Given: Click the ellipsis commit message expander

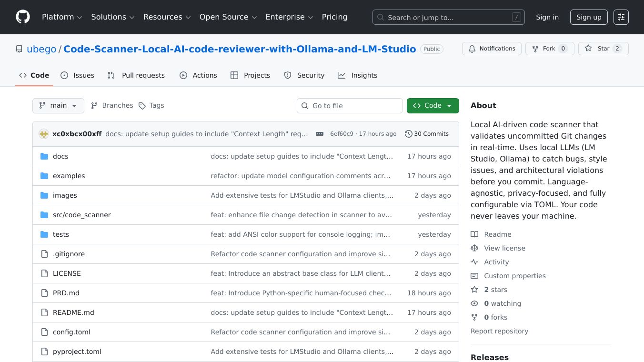Looking at the screenshot, I should pyautogui.click(x=320, y=134).
